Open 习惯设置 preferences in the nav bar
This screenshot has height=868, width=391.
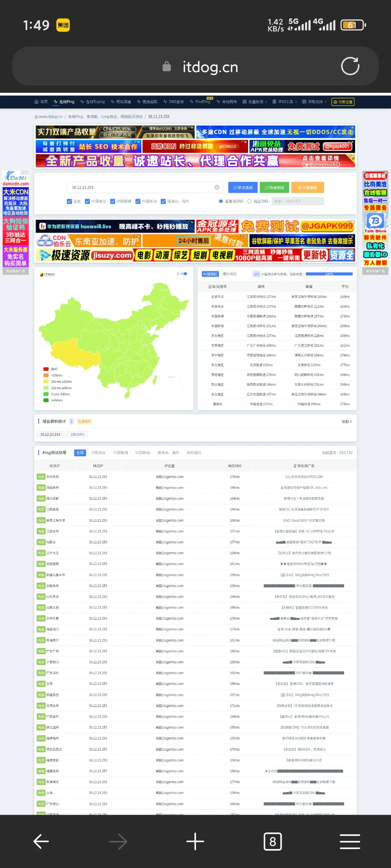(x=343, y=102)
